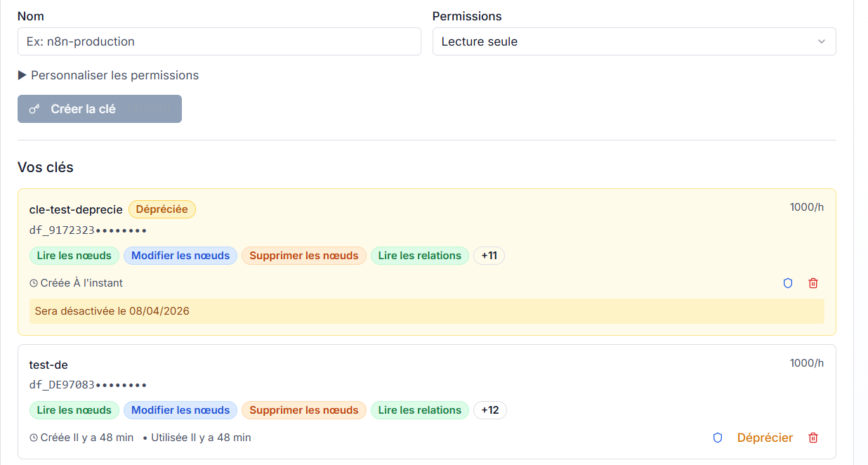Image resolution: width=868 pixels, height=465 pixels.
Task: Expand Personnaliser les permissions section
Action: coord(107,75)
